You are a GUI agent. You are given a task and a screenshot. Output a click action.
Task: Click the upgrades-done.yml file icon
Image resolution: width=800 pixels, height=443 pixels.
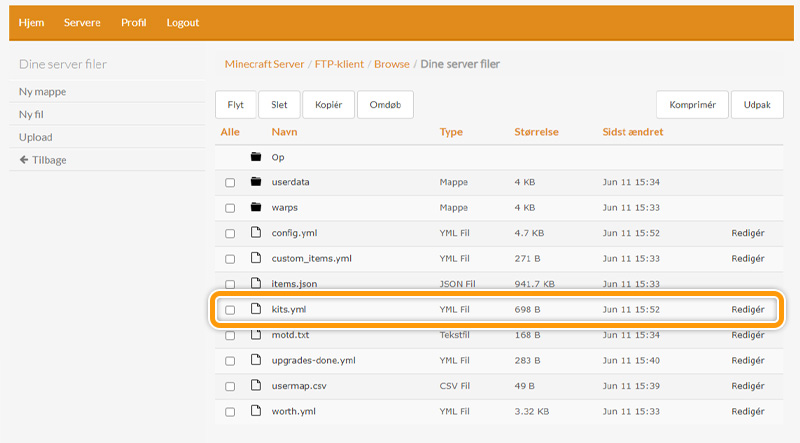256,360
